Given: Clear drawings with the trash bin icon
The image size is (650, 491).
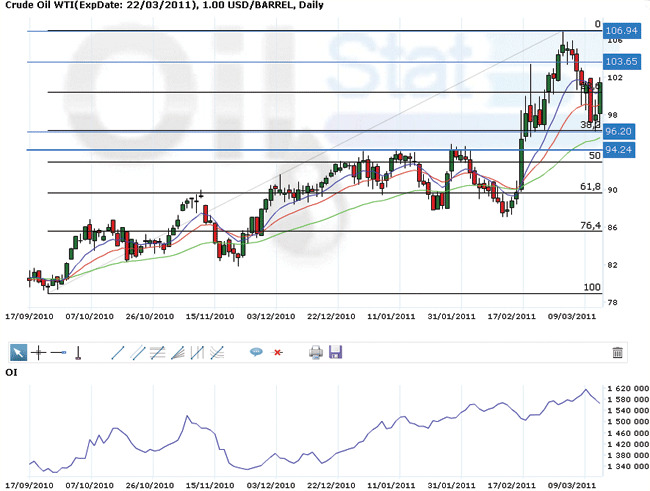Looking at the screenshot, I should coord(617,352).
